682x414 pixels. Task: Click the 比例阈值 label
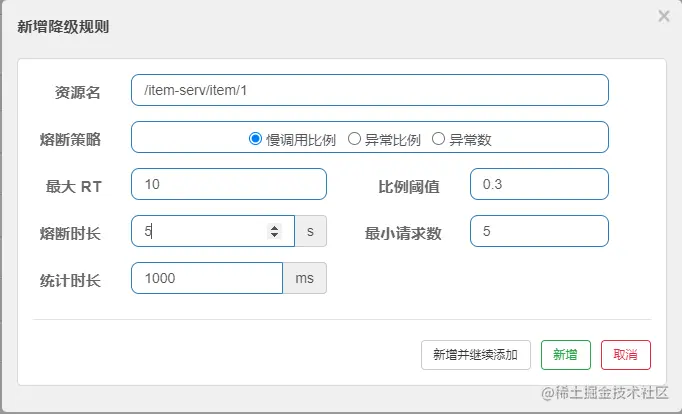pos(408,187)
